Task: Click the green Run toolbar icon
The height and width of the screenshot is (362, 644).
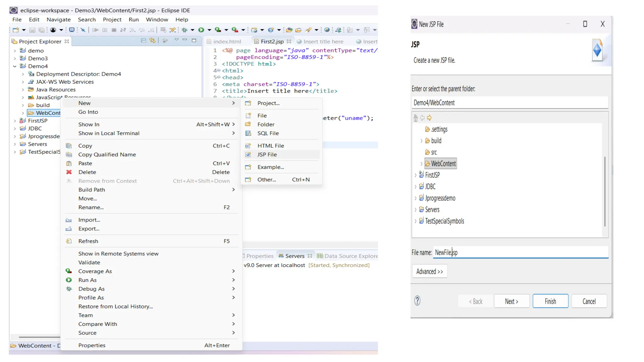Action: [x=201, y=30]
